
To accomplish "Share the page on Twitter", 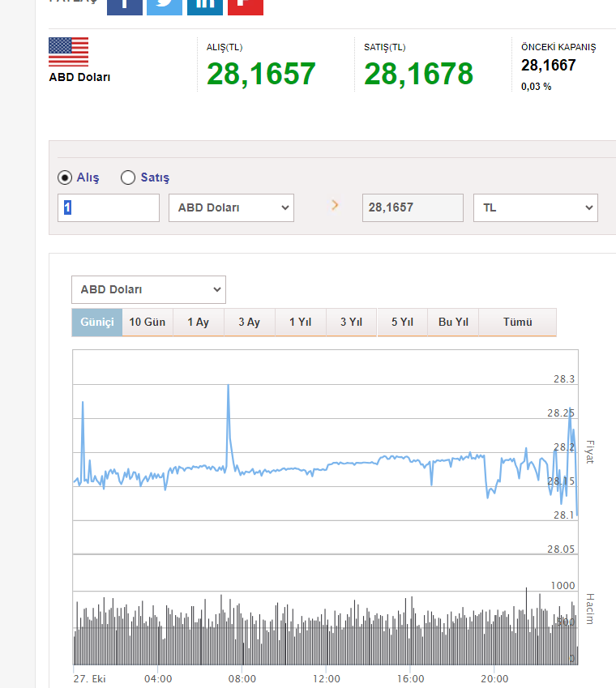I will [165, 7].
